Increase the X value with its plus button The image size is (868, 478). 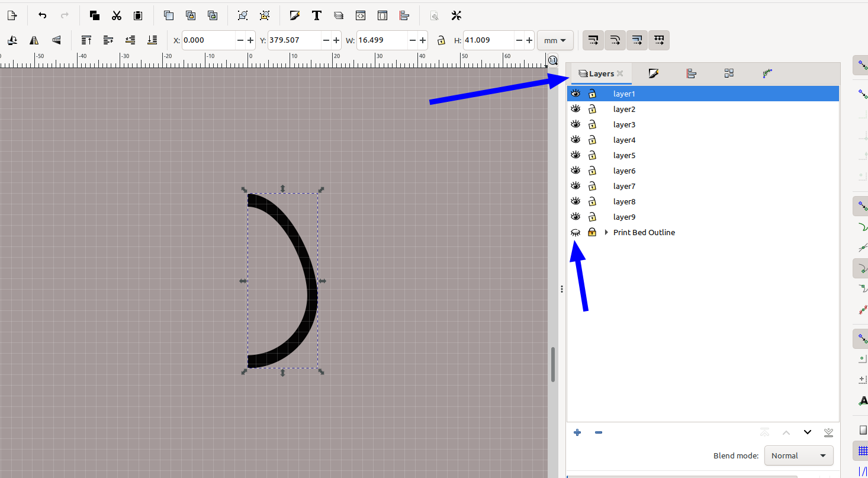pos(251,40)
